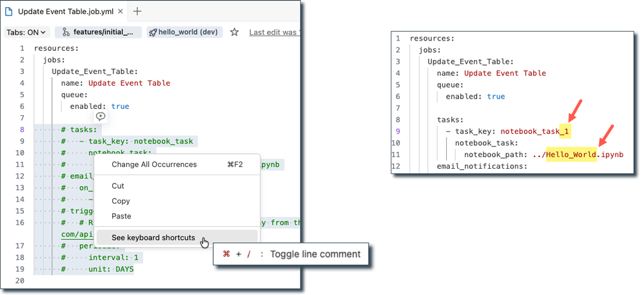Click the rocket icon for hello_world

pos(153,32)
